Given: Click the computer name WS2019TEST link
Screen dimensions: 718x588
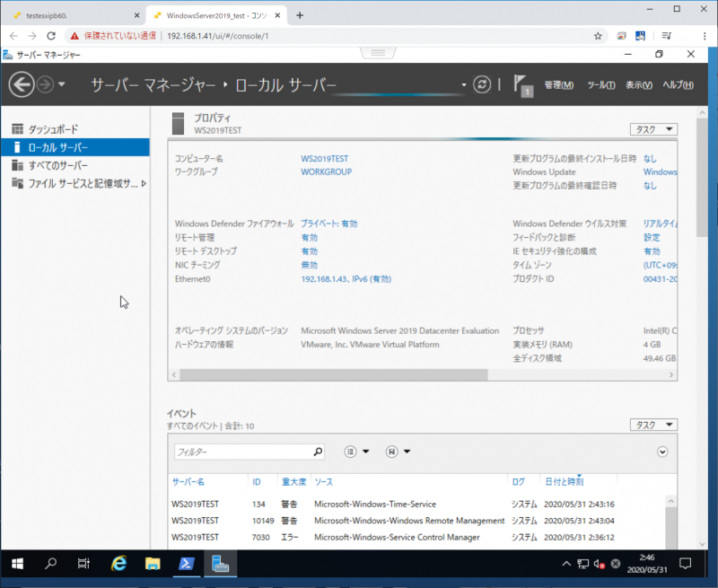Looking at the screenshot, I should (324, 159).
